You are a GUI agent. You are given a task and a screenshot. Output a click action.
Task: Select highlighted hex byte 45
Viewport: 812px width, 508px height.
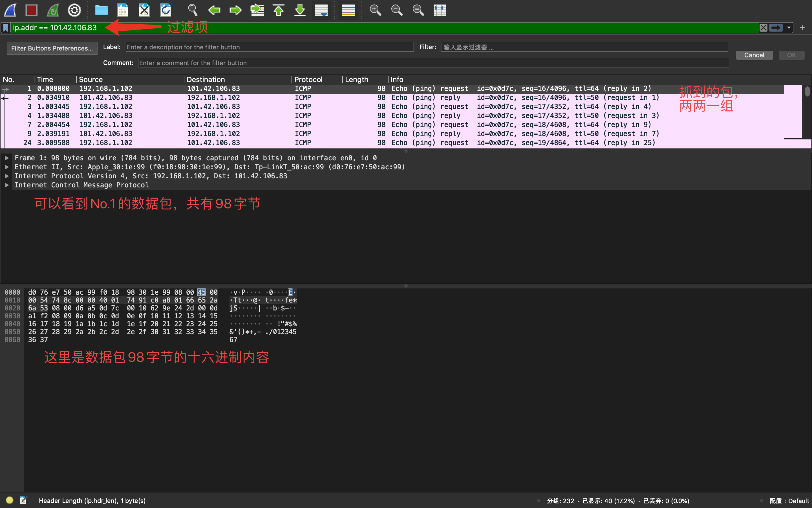pyautogui.click(x=201, y=292)
